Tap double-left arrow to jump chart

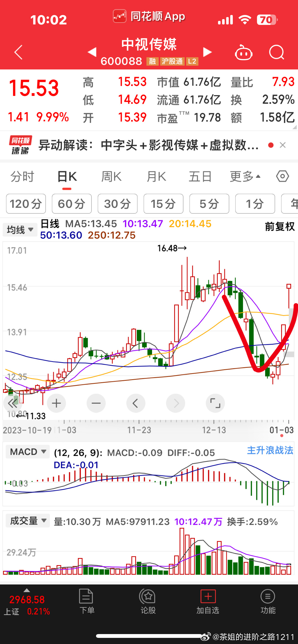[13, 403]
